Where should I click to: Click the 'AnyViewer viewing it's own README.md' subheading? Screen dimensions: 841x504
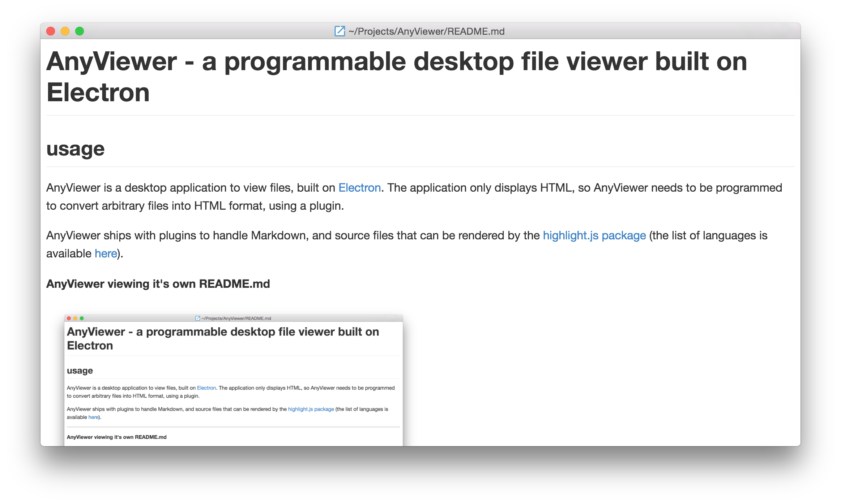click(158, 284)
